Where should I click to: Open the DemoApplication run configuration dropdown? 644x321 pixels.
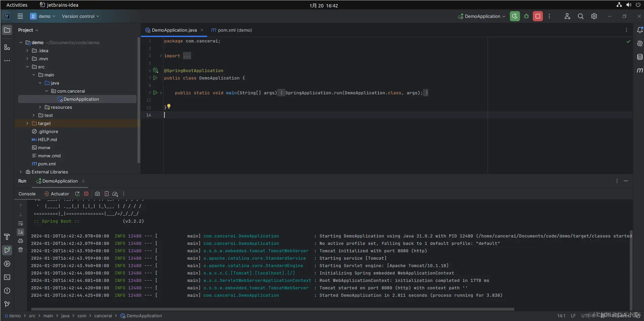(x=482, y=16)
